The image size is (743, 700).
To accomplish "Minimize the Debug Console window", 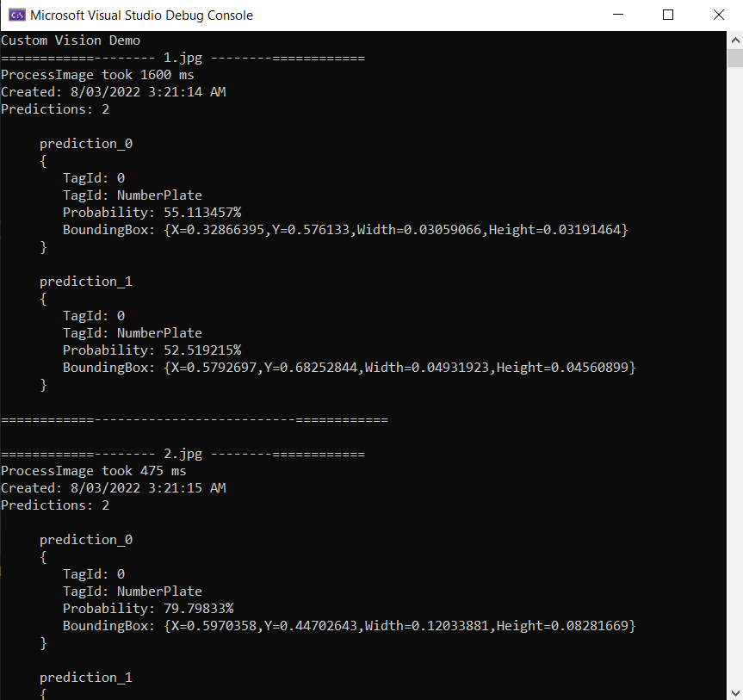I will pyautogui.click(x=618, y=15).
